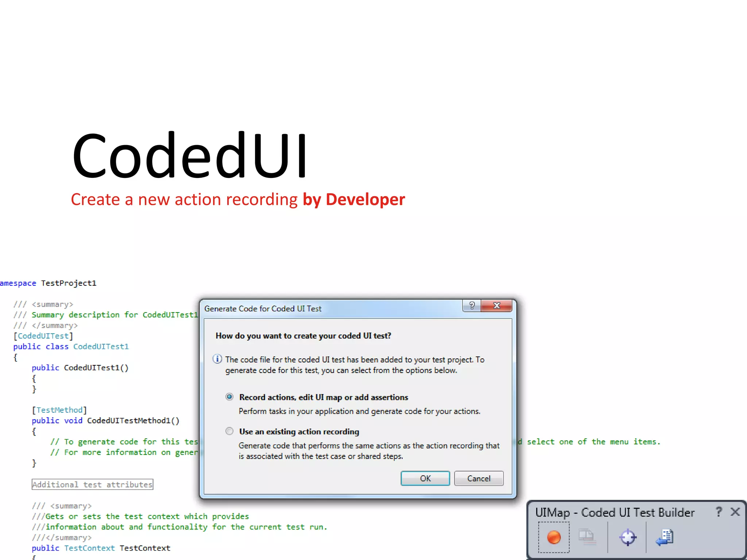Screen dimensions: 747x560
Task: Click the dialog help question mark button
Action: [472, 306]
